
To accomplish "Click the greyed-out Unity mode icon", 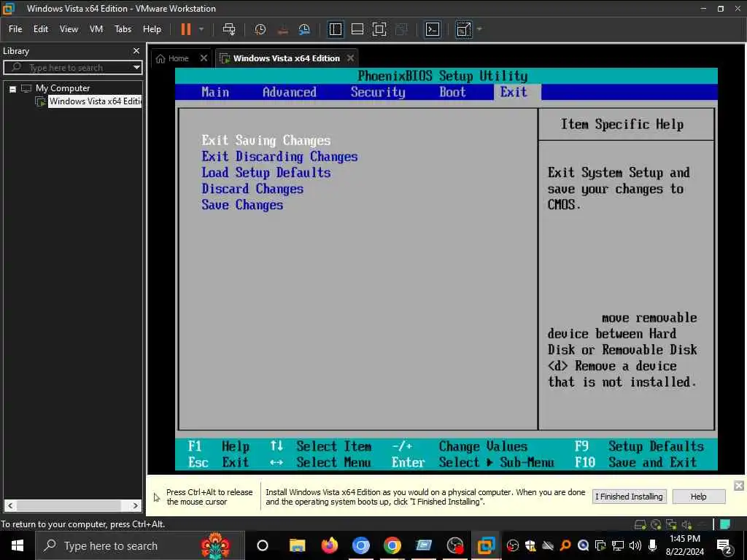I will click(x=402, y=29).
